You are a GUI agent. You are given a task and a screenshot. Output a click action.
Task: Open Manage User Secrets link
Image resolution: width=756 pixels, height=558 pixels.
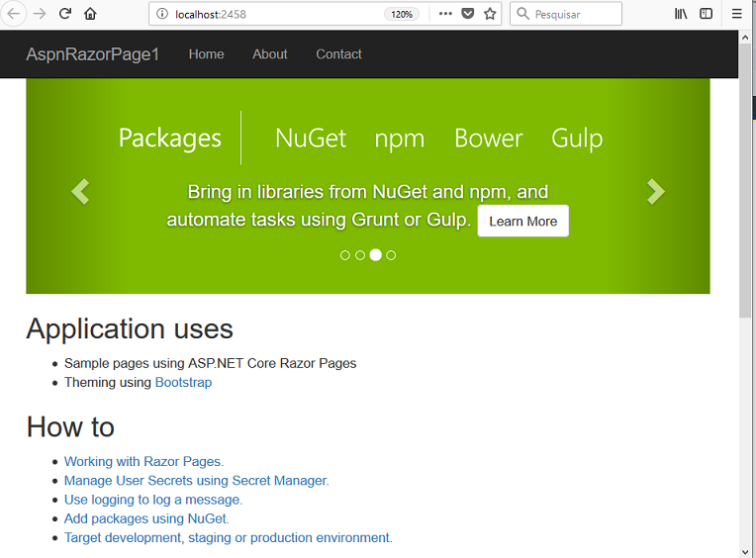196,481
